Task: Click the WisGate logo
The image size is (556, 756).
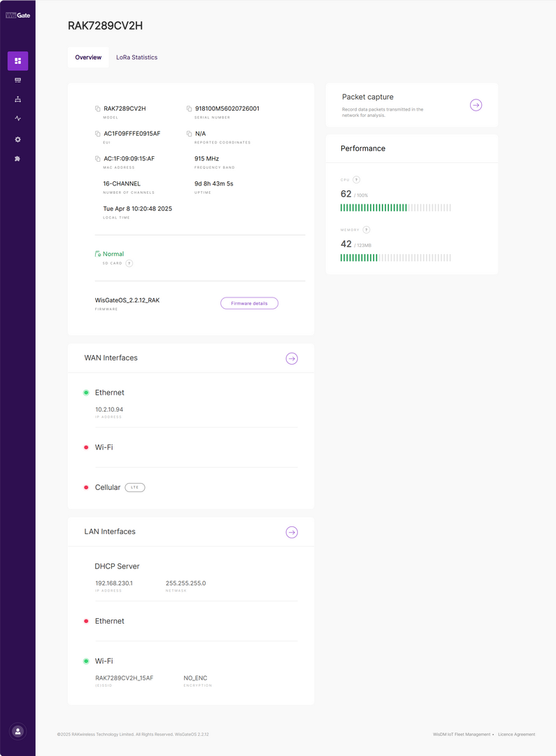Action: (x=17, y=15)
